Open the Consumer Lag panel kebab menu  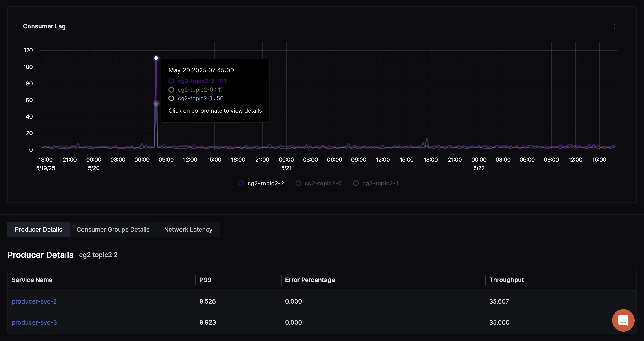coord(614,26)
